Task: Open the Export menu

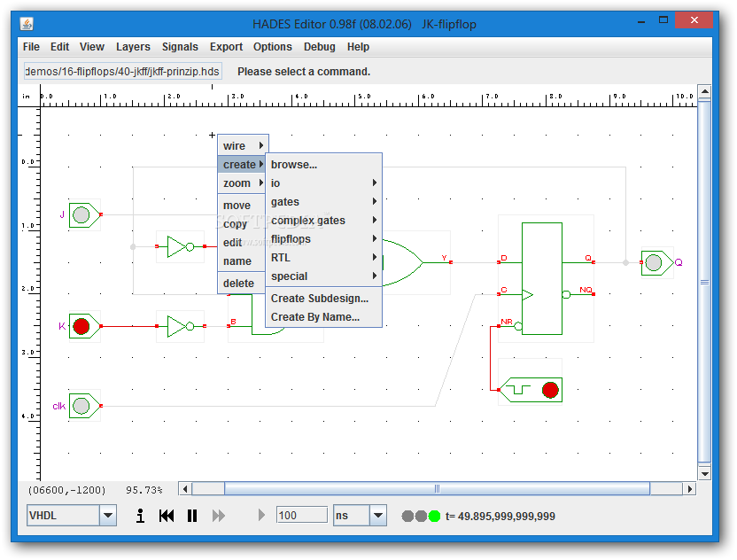Action: (x=226, y=47)
